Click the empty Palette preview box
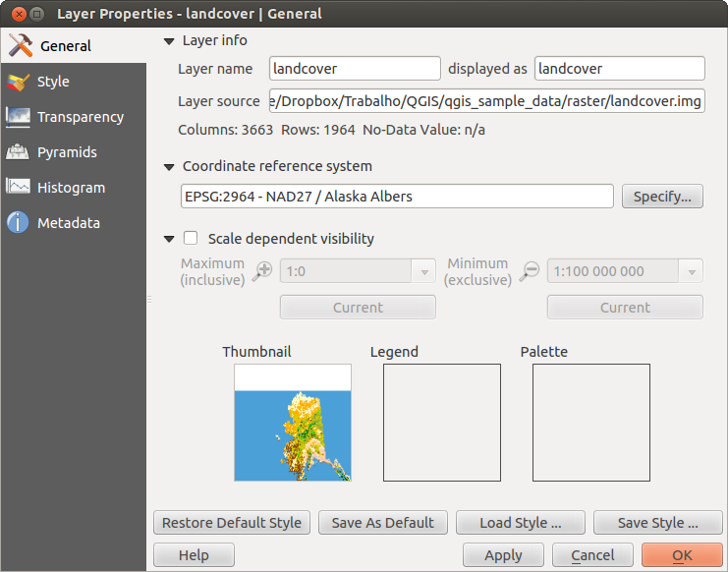This screenshot has width=728, height=572. pyautogui.click(x=590, y=423)
